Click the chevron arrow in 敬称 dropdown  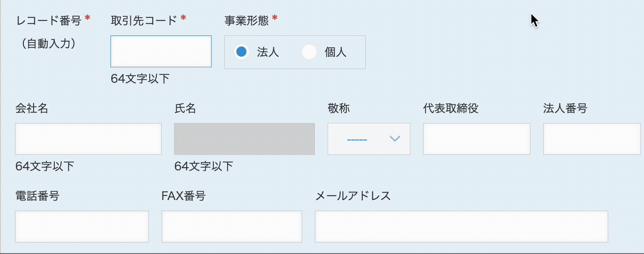point(395,139)
